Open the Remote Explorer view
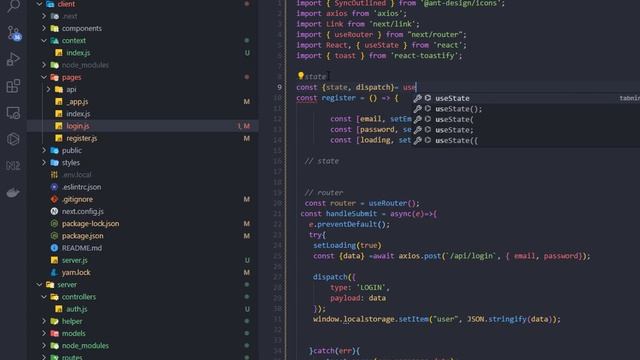This screenshot has height=360, width=640. tap(13, 113)
